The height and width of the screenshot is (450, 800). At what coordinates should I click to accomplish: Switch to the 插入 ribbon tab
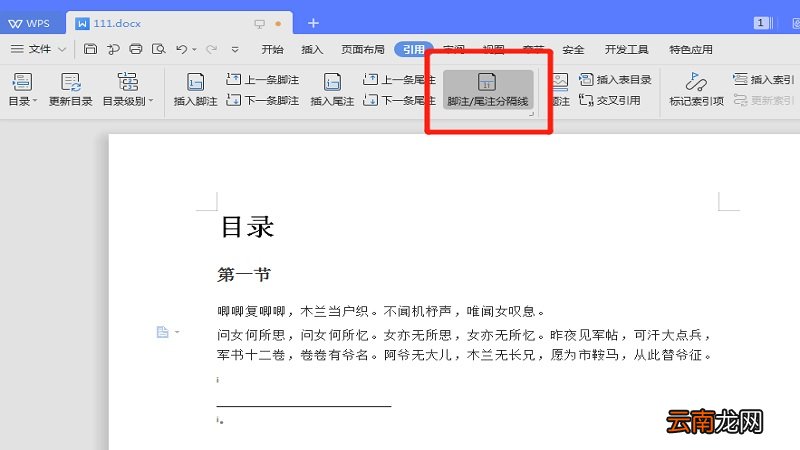pos(312,49)
